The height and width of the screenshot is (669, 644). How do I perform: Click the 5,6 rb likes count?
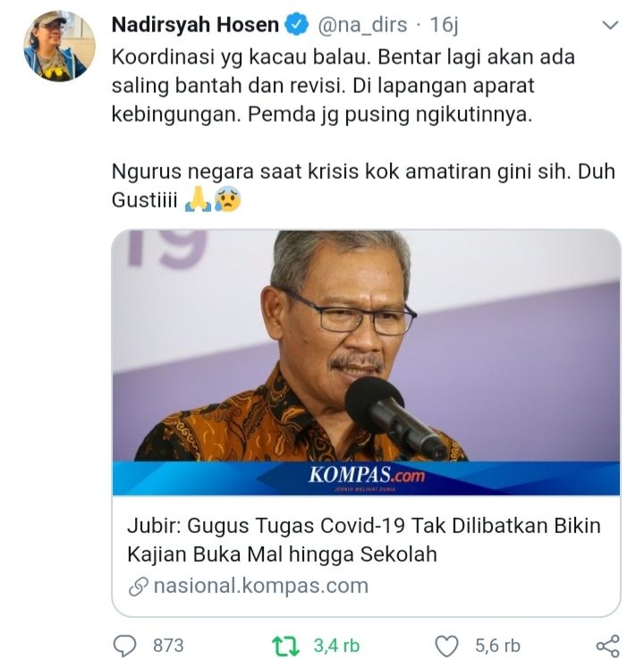tap(498, 646)
